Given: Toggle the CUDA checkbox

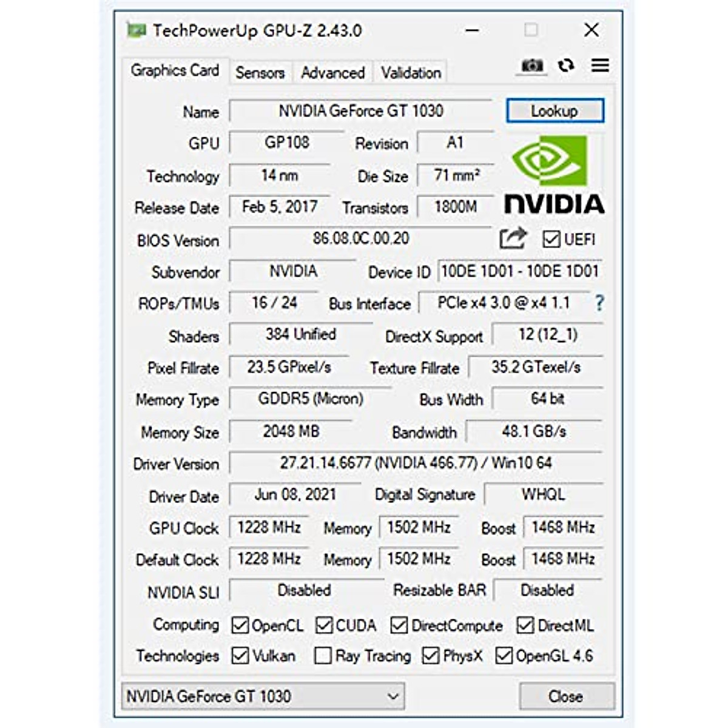Looking at the screenshot, I should (325, 625).
